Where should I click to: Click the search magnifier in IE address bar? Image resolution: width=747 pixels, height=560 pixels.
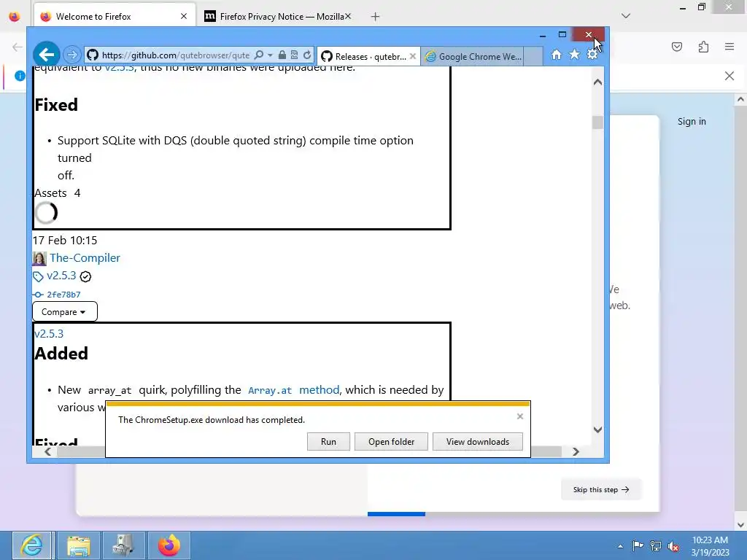pos(259,55)
